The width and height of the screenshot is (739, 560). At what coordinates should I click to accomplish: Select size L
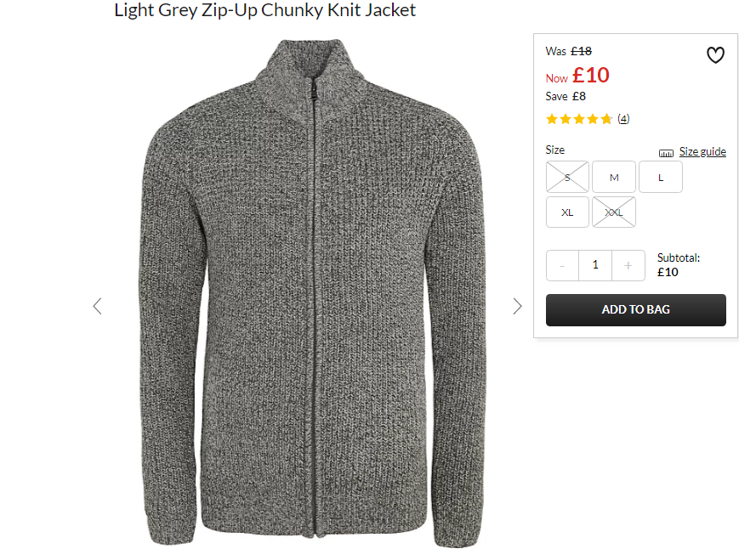pos(660,177)
